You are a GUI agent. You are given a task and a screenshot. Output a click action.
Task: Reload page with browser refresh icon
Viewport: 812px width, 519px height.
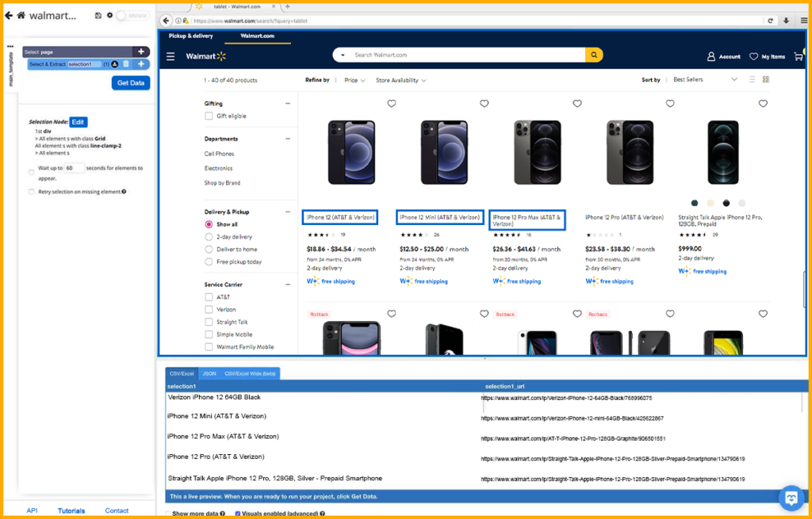pos(771,21)
